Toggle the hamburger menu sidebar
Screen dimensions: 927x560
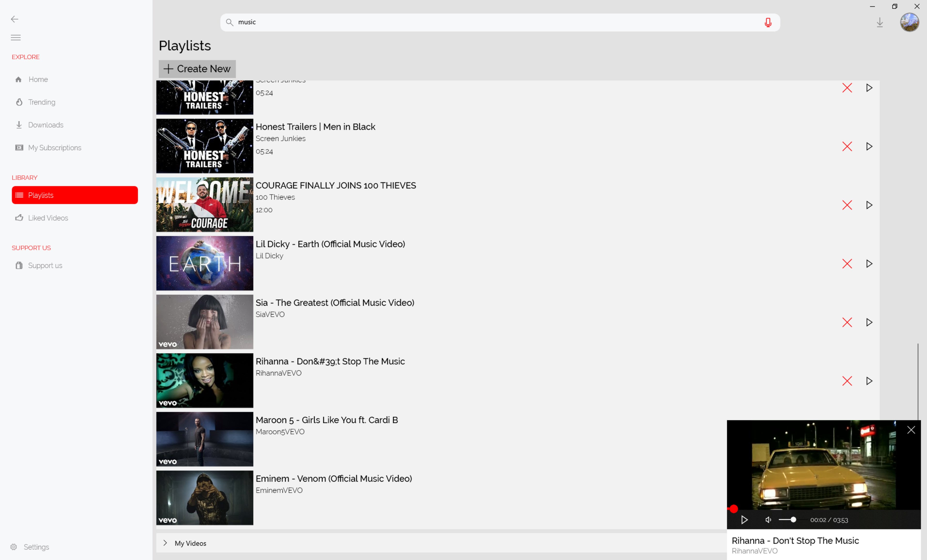pos(16,37)
